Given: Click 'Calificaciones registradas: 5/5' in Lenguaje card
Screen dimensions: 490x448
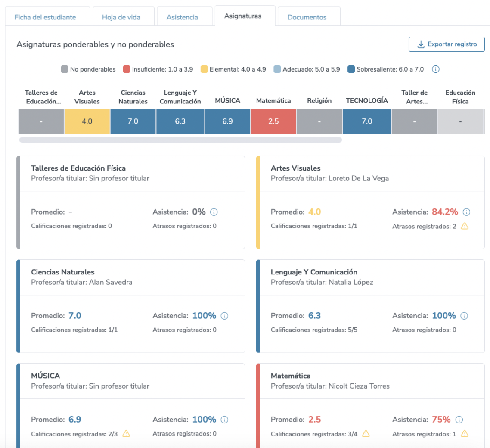Looking at the screenshot, I should (x=314, y=330).
